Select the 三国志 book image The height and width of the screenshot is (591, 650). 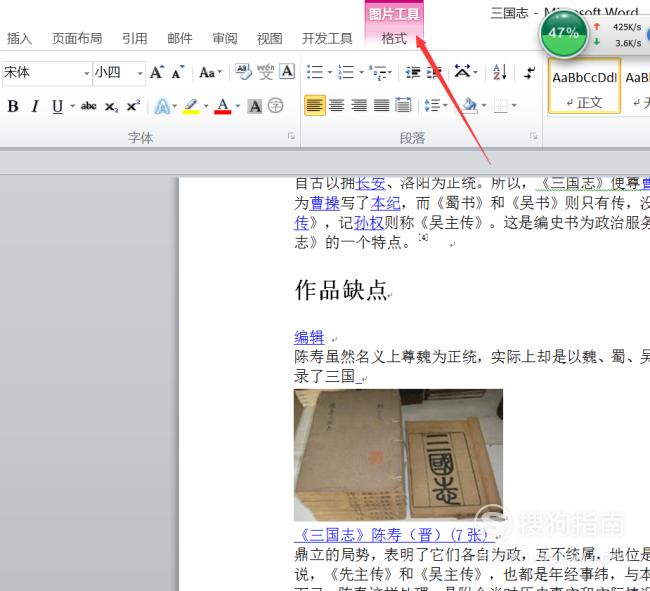point(398,455)
